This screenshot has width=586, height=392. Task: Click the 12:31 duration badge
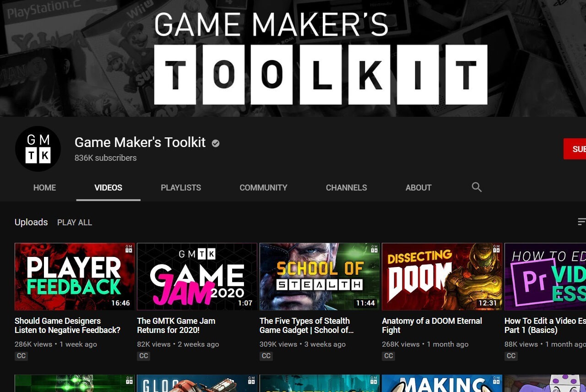(x=488, y=303)
